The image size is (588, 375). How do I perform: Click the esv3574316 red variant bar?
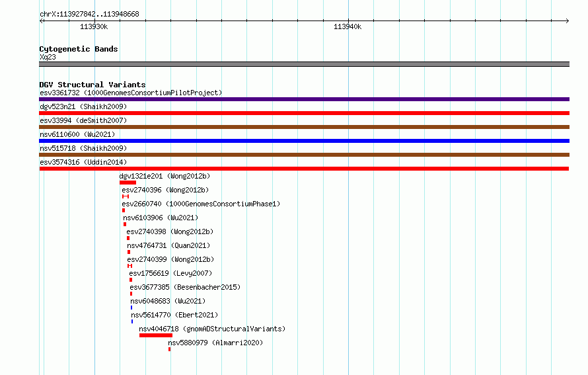pos(304,169)
